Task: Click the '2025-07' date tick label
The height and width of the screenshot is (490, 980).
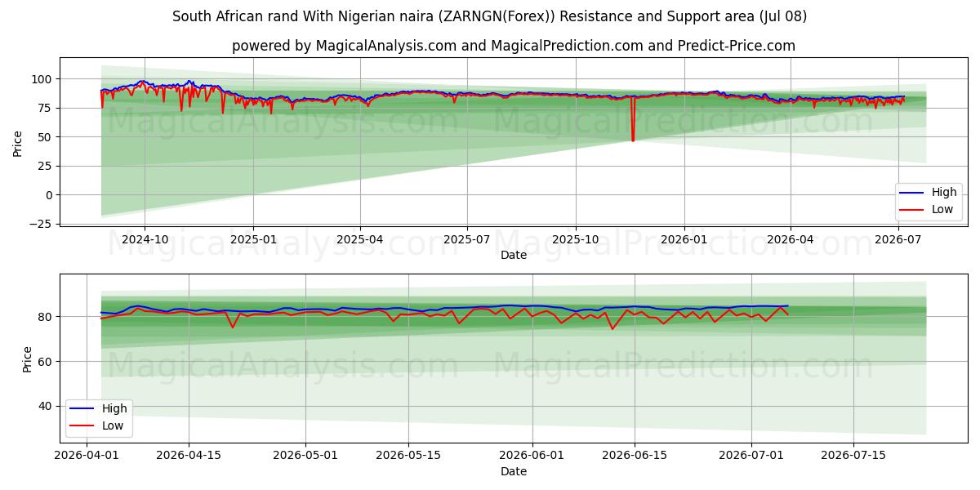Action: click(x=467, y=239)
